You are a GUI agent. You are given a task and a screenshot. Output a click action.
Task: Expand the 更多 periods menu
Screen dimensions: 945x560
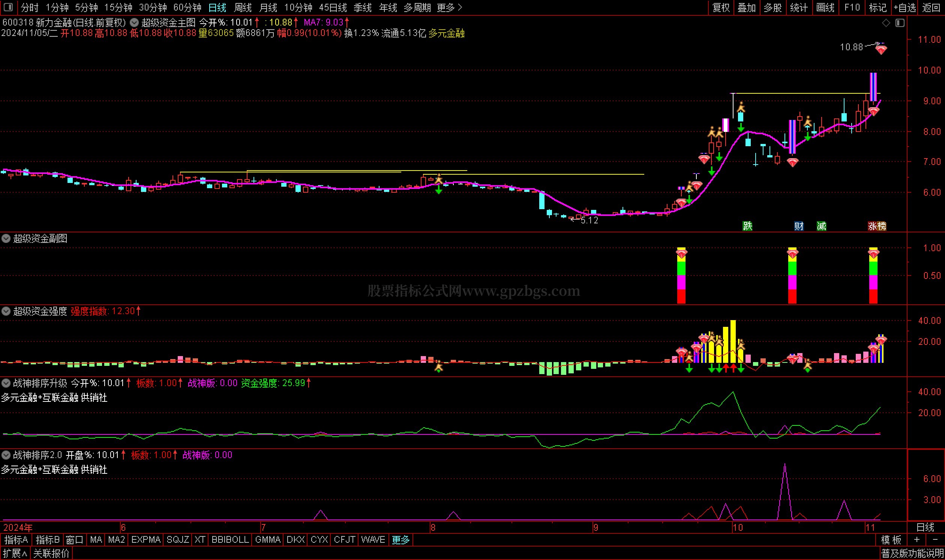(x=449, y=7)
